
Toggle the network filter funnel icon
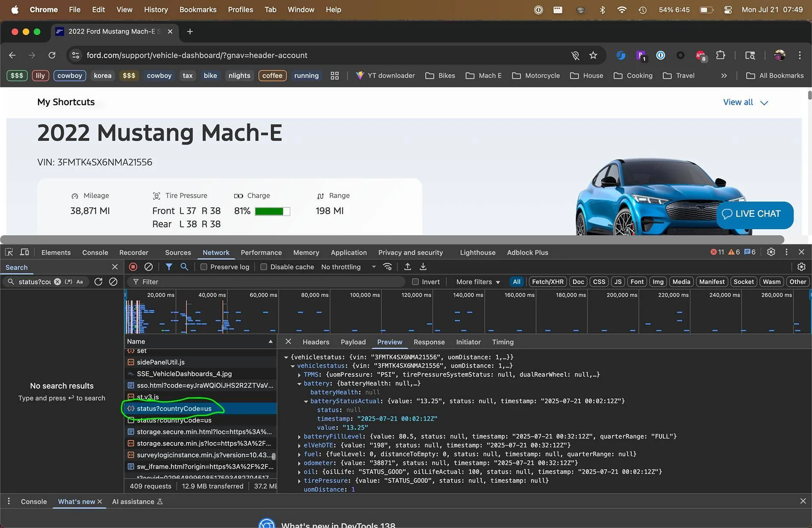pos(169,267)
